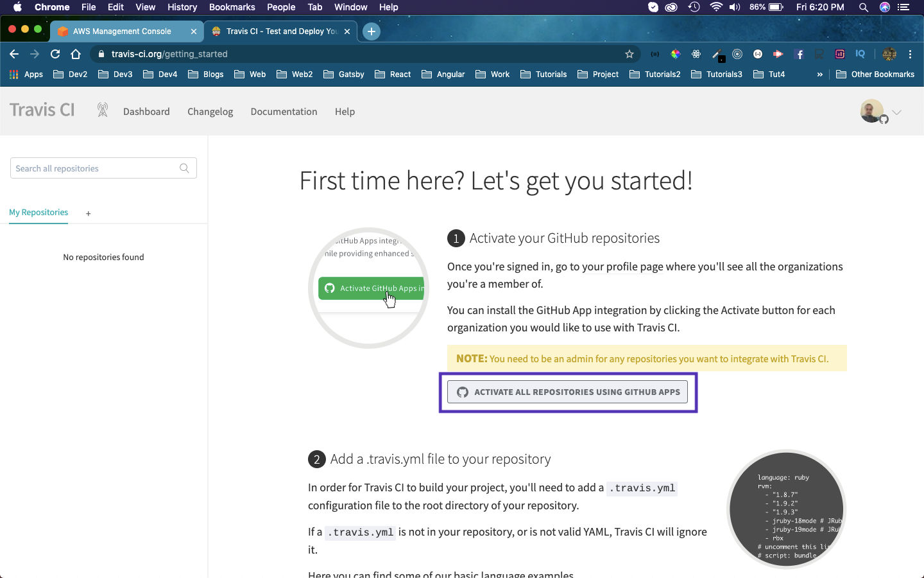The height and width of the screenshot is (578, 924).
Task: Open the View menu in the menu bar
Action: [146, 7]
